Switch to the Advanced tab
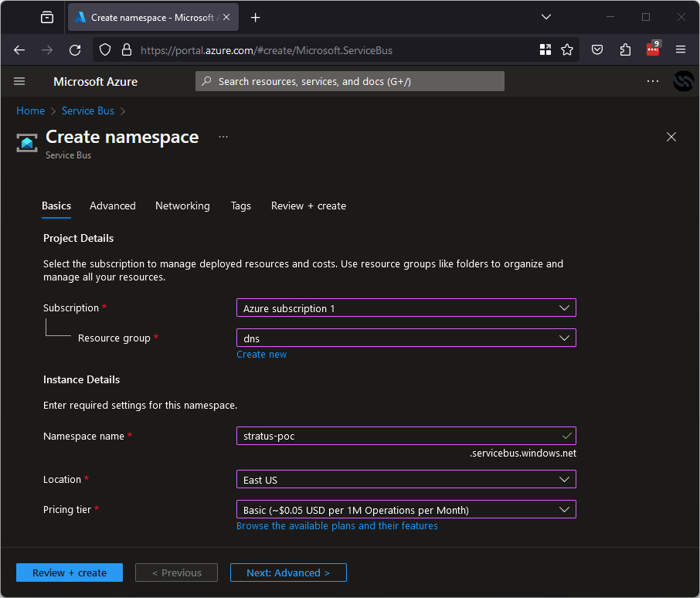The height and width of the screenshot is (598, 700). [113, 206]
